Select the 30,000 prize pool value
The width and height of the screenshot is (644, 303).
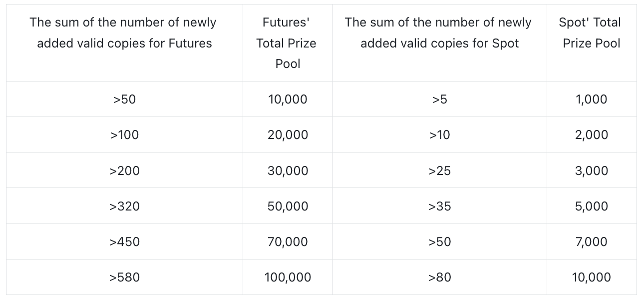pos(288,170)
